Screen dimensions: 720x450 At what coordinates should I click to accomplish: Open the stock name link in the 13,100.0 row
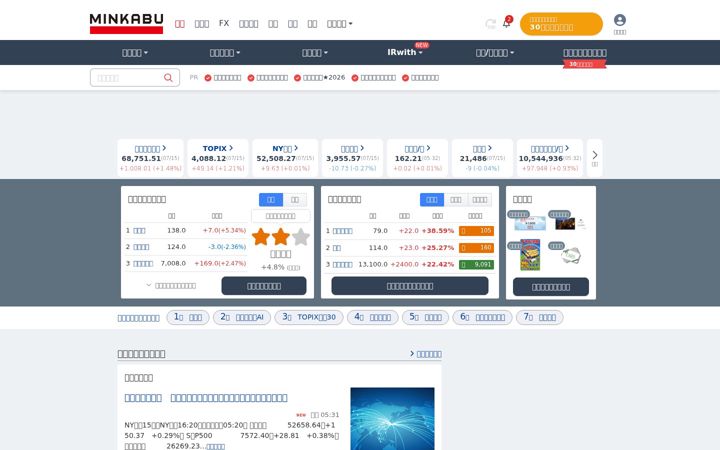tap(343, 264)
